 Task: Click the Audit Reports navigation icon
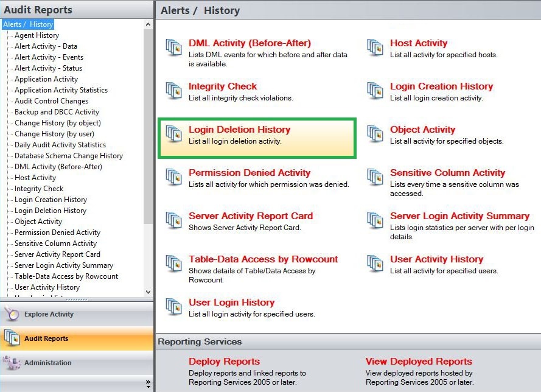click(12, 338)
